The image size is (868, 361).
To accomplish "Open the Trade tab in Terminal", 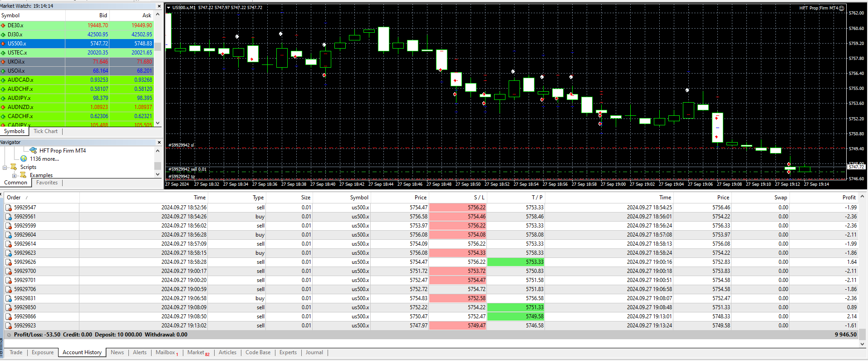I will (x=16, y=352).
